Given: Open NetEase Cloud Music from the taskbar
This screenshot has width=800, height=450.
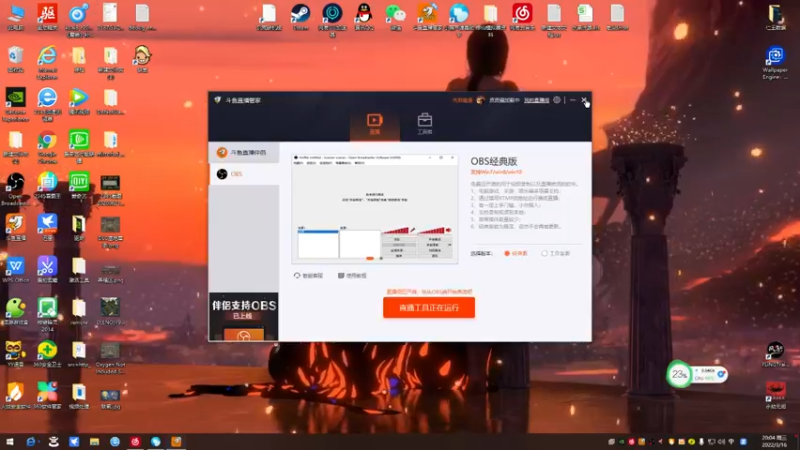Looking at the screenshot, I should [x=135, y=441].
